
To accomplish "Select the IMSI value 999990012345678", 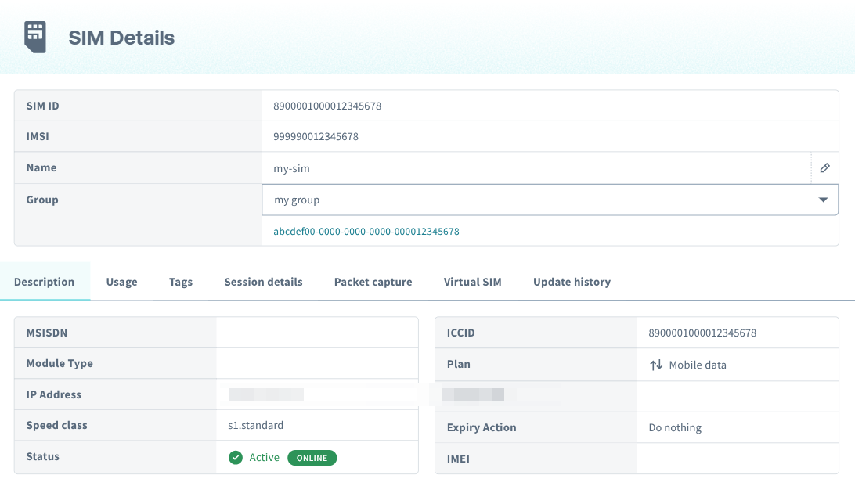I will [x=318, y=136].
